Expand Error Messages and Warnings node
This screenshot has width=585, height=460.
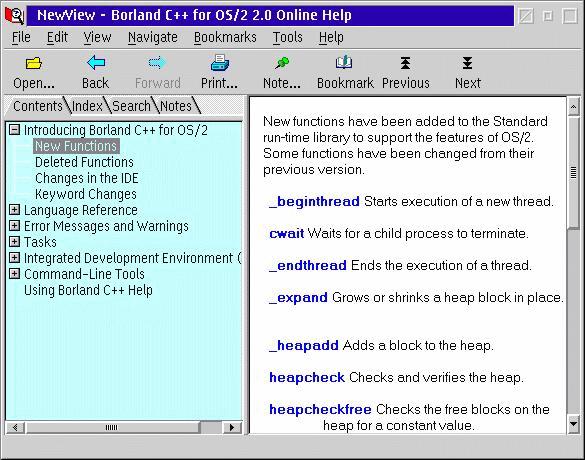click(14, 226)
